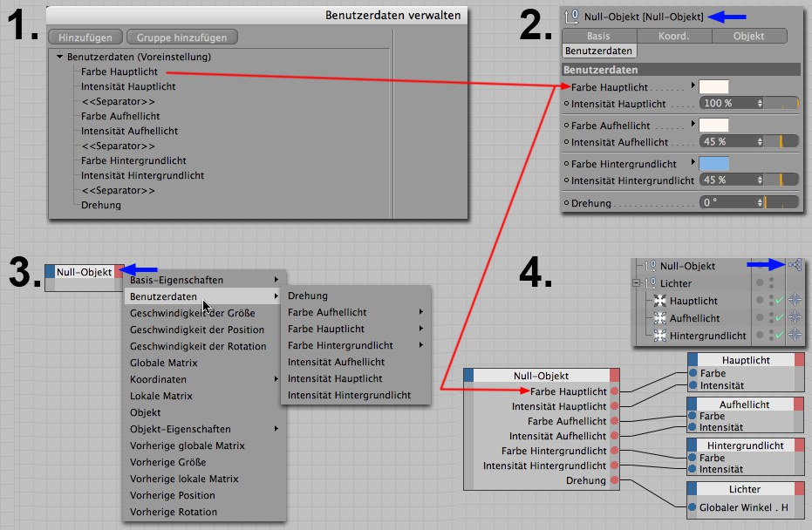The image size is (812, 530).
Task: Click the Farbe Aufhellicht output port
Action: (x=614, y=421)
